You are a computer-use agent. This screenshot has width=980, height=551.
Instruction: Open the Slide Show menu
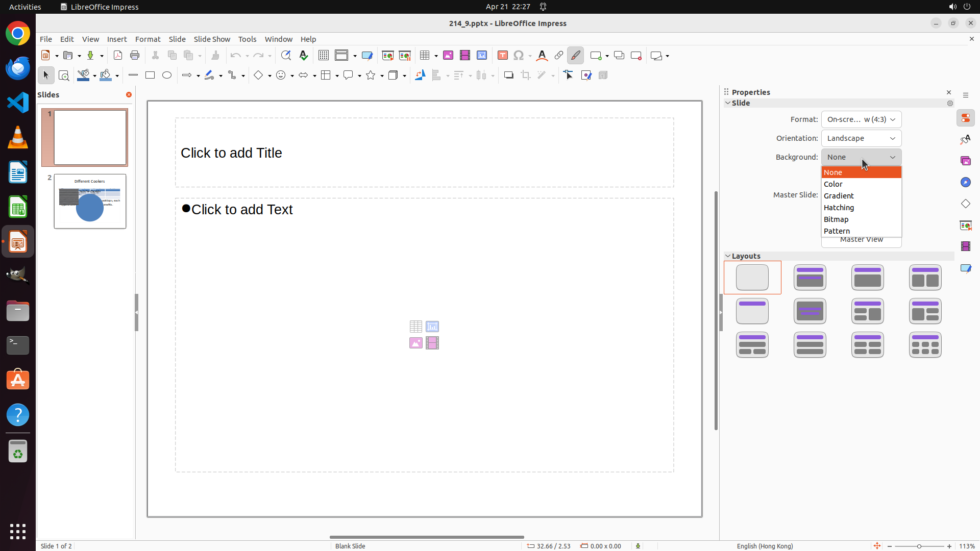[x=212, y=39]
